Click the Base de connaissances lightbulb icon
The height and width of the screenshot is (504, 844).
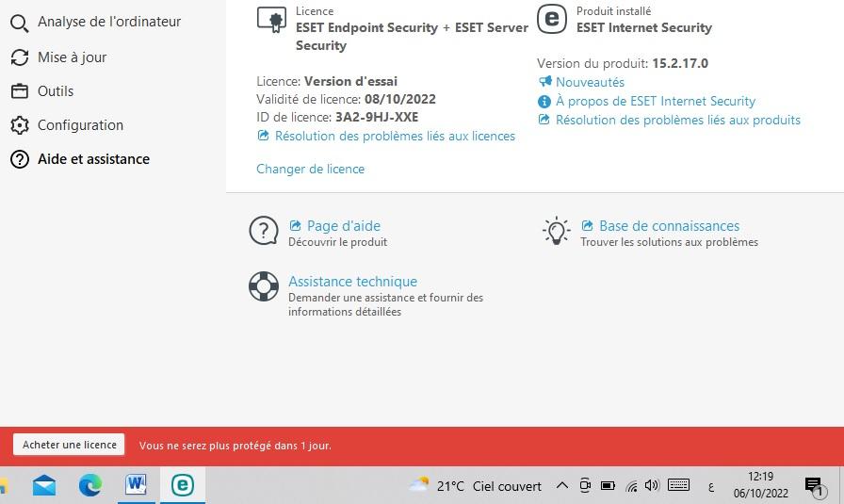point(556,231)
